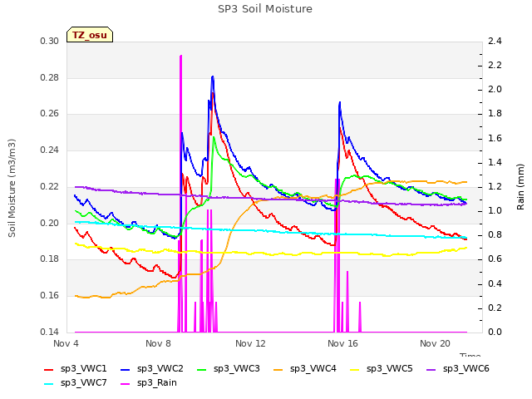Click the 0.8 rain axis value
This screenshot has width=532, height=399.
(x=495, y=235)
